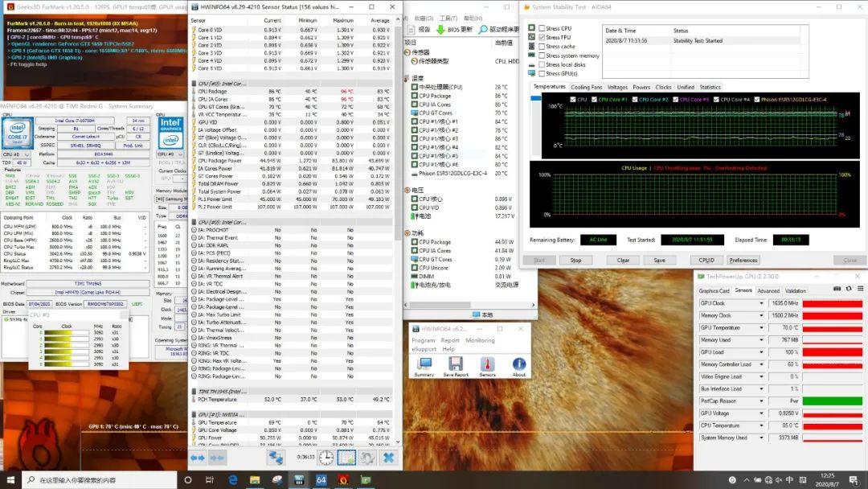Open the GPU Temperature sensor dropdown

763,328
